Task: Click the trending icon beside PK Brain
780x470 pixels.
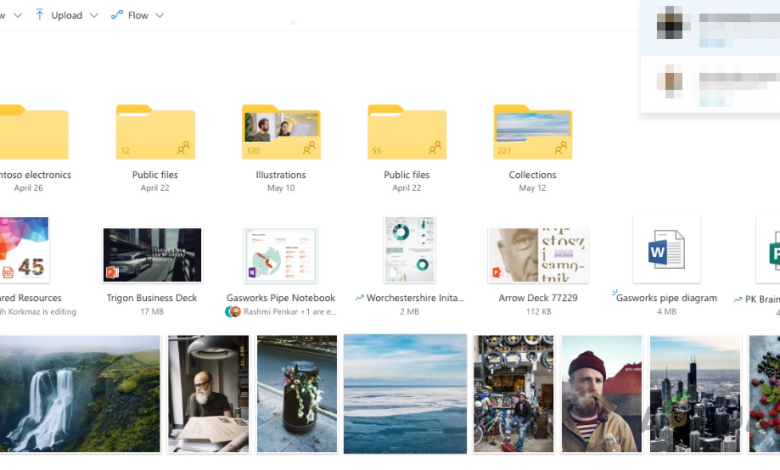Action: click(x=737, y=299)
